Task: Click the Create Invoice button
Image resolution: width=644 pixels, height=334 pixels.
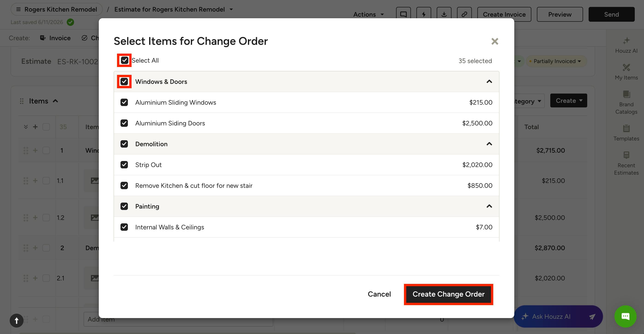Action: [504, 14]
